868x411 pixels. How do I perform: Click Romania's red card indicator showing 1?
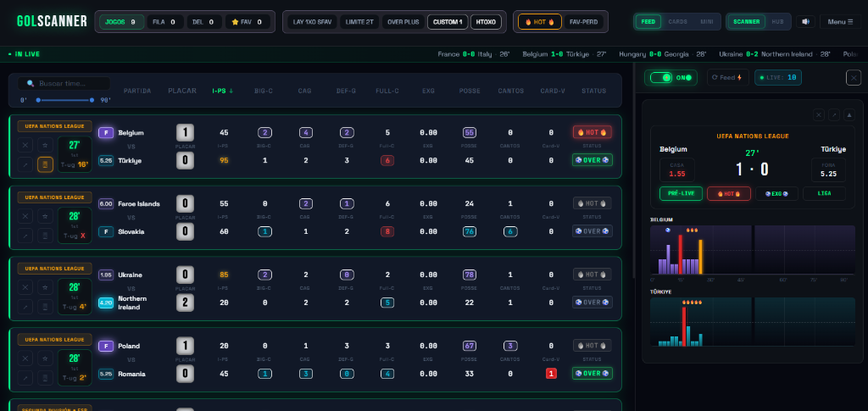pos(551,374)
